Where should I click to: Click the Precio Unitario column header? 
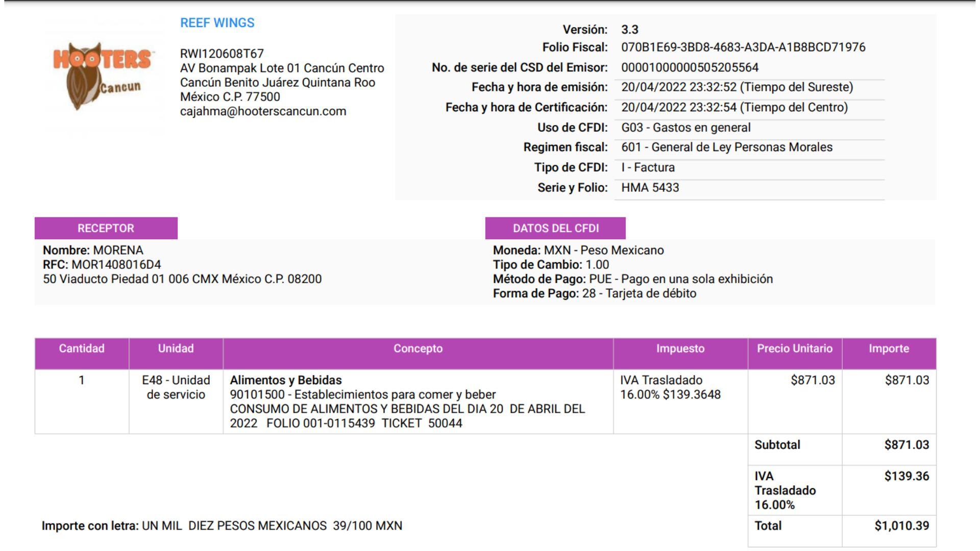coord(794,349)
